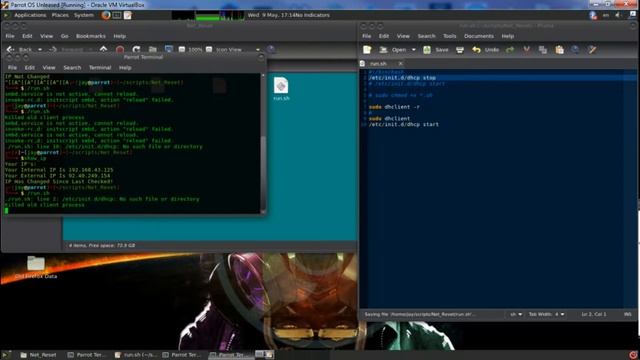Click the Reload icon in file manager toolbar
640x360 pixels.
(136, 49)
